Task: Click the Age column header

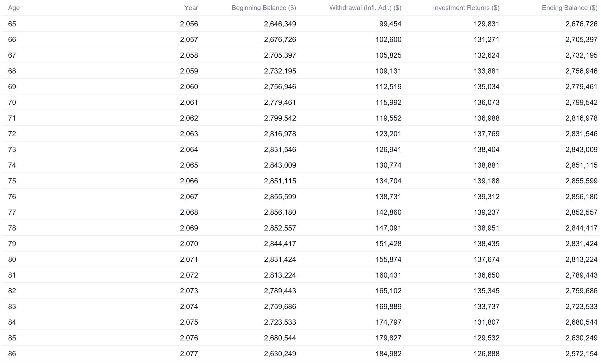Action: [x=14, y=8]
